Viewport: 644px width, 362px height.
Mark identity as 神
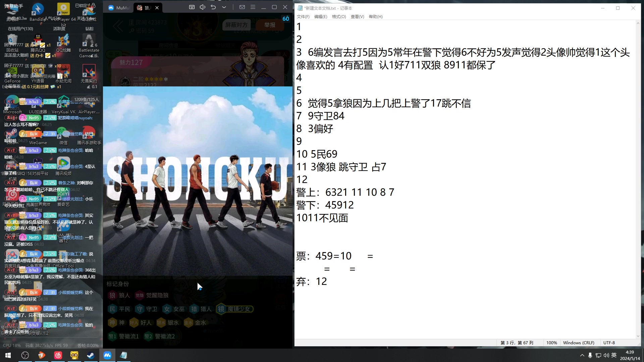tap(117, 322)
